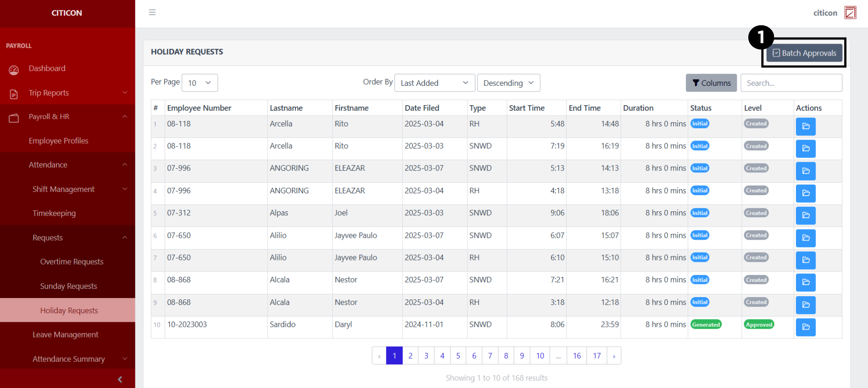
Task: Open the Per Page dropdown
Action: (x=200, y=83)
